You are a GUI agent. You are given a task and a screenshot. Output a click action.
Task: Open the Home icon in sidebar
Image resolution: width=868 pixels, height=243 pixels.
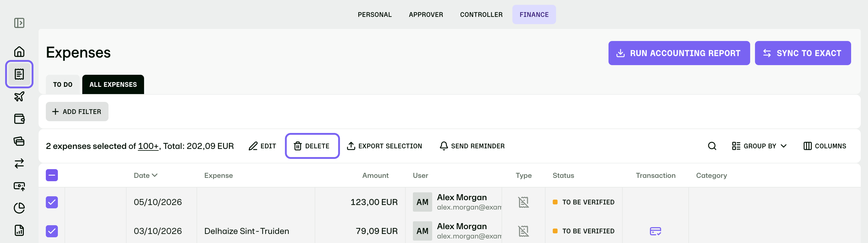pyautogui.click(x=19, y=52)
